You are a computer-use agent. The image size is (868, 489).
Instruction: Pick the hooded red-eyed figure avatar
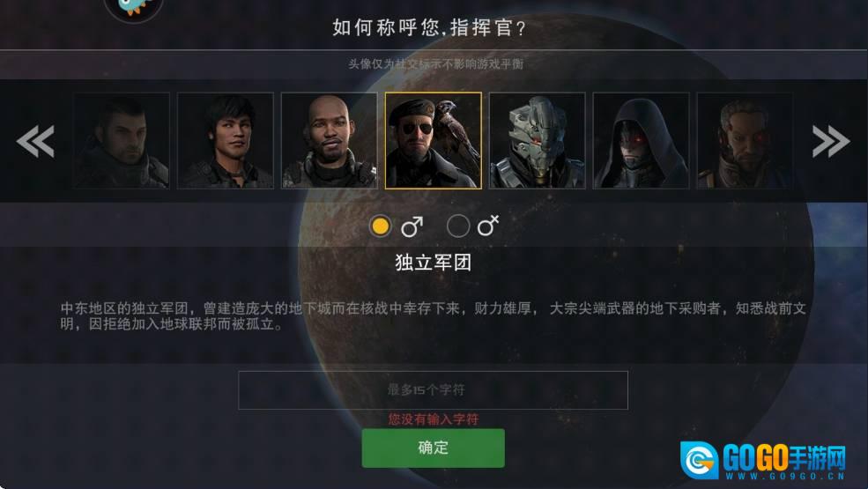[x=641, y=141]
